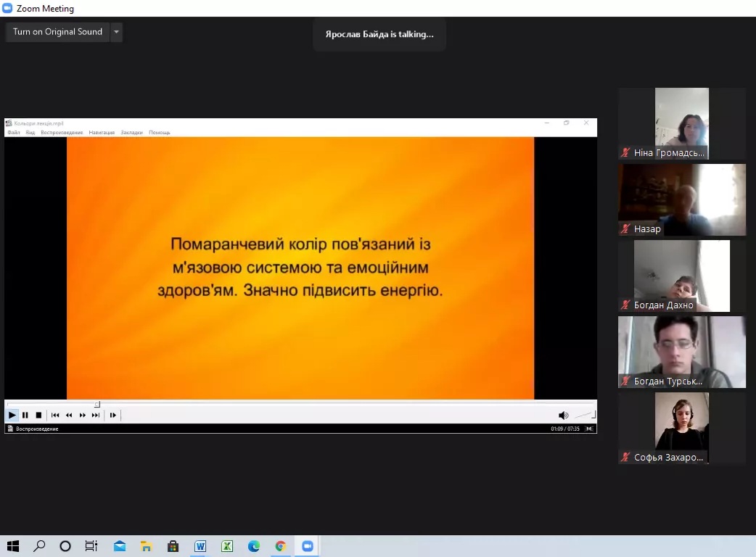Click the fast-forward button

click(x=83, y=415)
